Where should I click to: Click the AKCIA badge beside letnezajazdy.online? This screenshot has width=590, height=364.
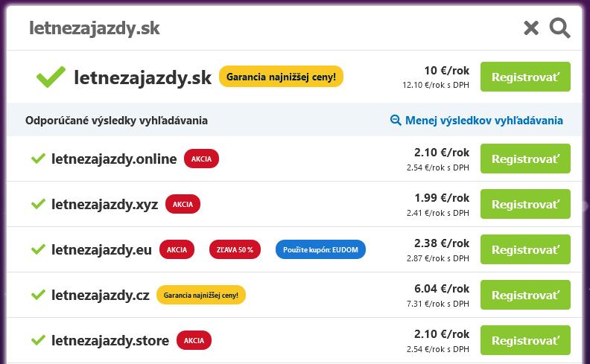[201, 159]
